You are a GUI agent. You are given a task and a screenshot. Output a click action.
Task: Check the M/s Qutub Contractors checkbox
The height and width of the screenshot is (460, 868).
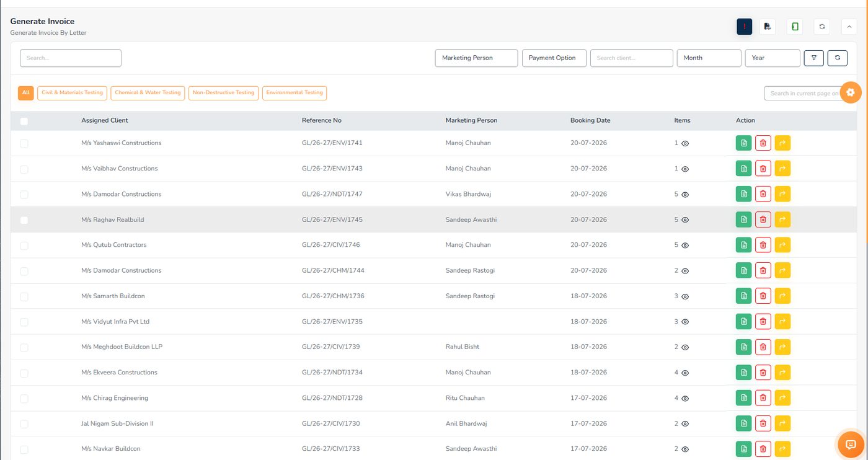(x=24, y=245)
